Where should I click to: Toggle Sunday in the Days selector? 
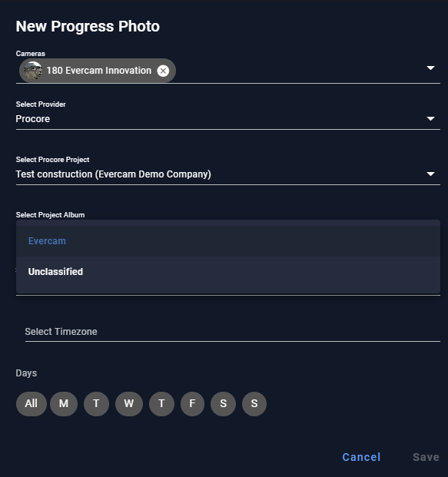click(254, 404)
